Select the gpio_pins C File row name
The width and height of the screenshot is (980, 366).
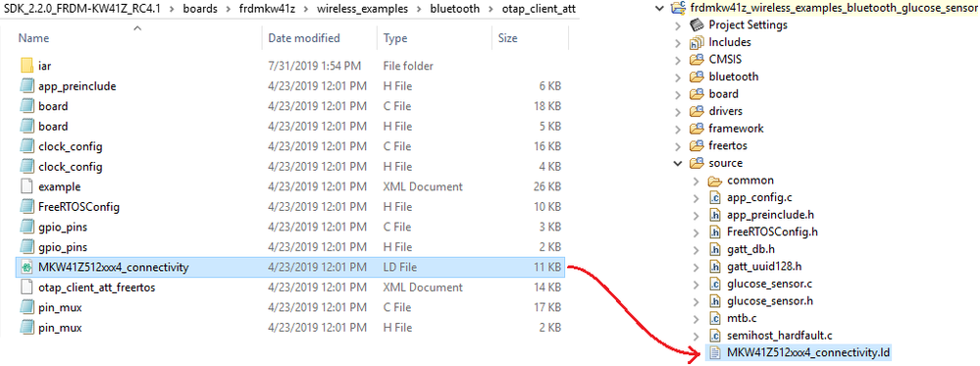pos(63,227)
